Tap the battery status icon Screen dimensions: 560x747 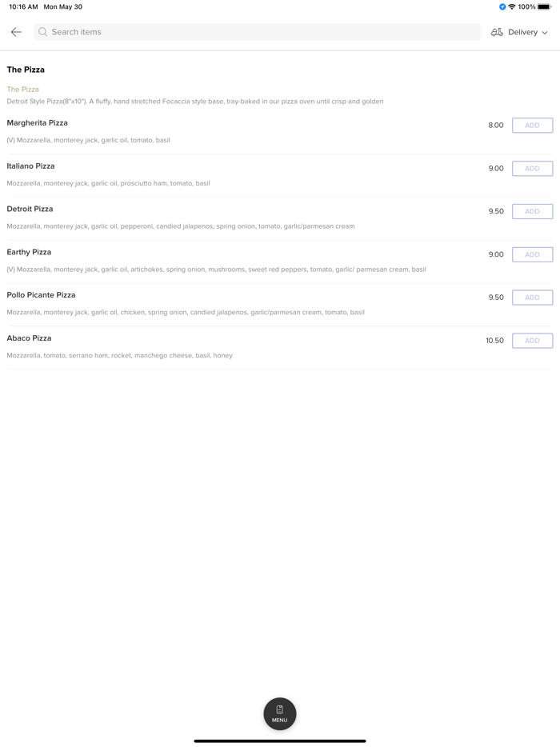(544, 7)
